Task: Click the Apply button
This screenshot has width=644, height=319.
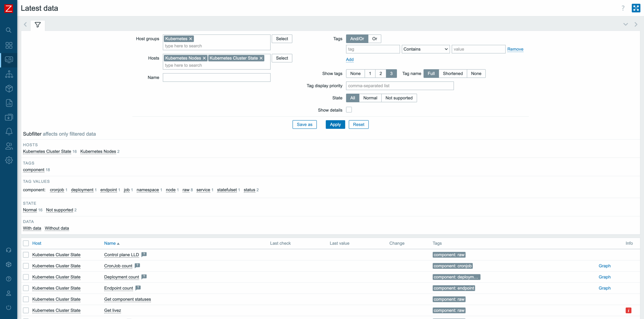Action: tap(335, 125)
